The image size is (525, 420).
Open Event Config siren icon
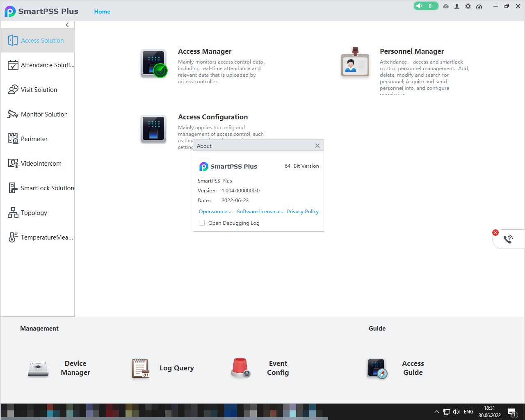(240, 367)
